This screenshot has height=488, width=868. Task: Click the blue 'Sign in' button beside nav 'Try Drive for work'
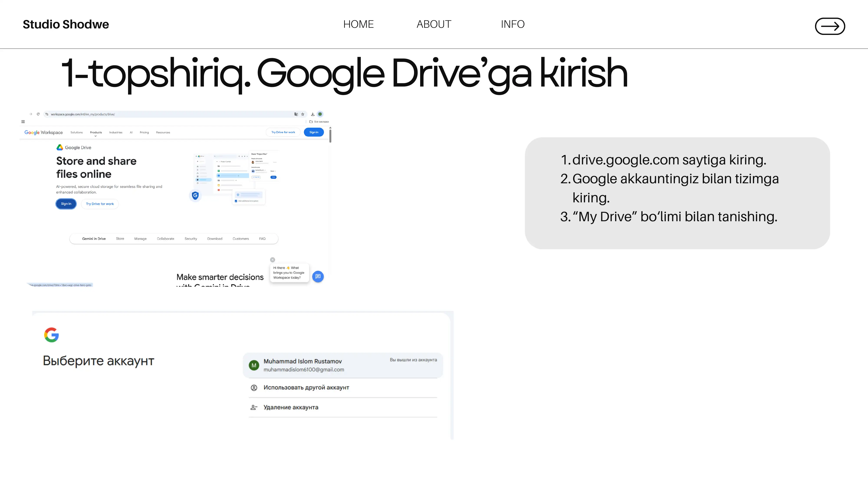click(314, 132)
